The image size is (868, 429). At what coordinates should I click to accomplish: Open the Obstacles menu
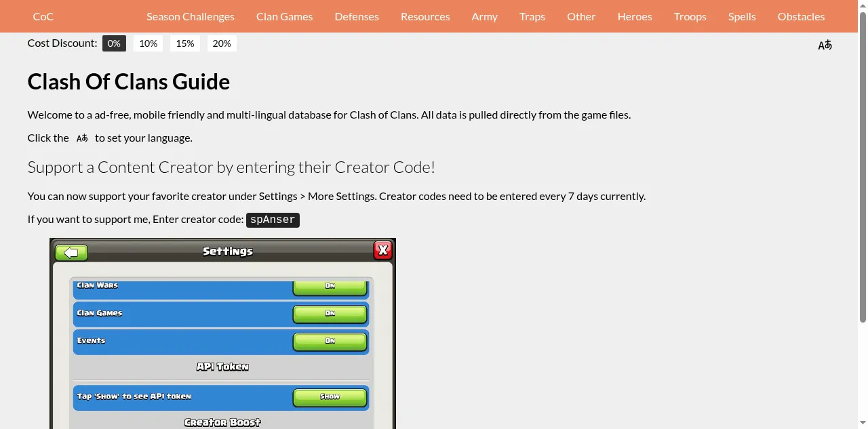(x=802, y=16)
